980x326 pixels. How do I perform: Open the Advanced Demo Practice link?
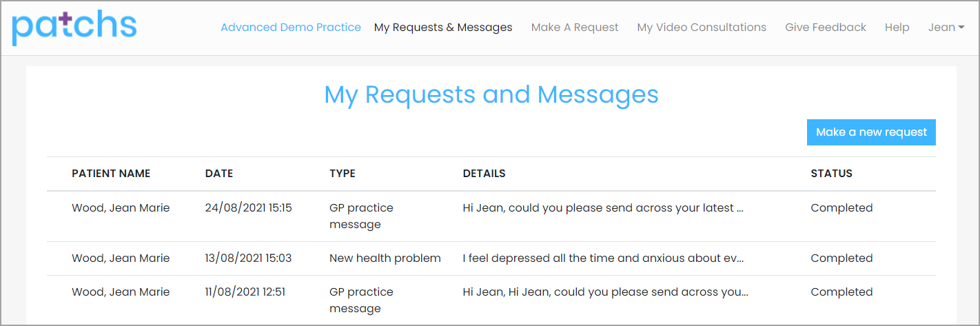click(291, 28)
